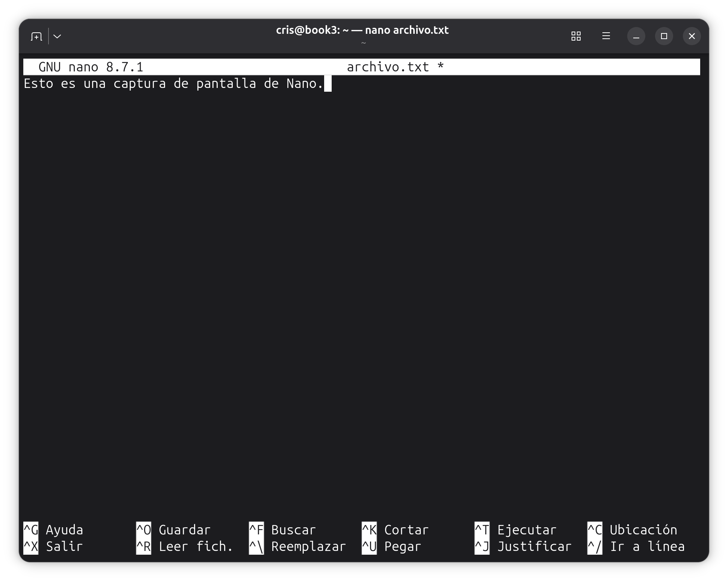Open the terminal hamburger menu
Viewport: 728px width, 581px height.
click(x=606, y=36)
